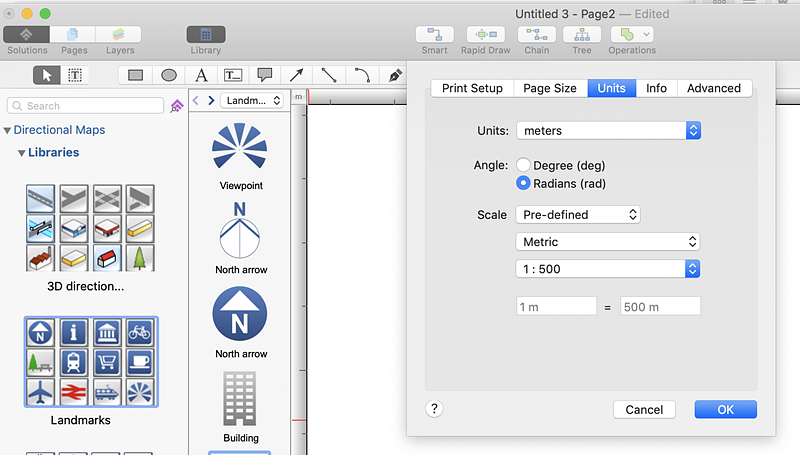Open the Landm... library selector dropdown

click(x=253, y=100)
